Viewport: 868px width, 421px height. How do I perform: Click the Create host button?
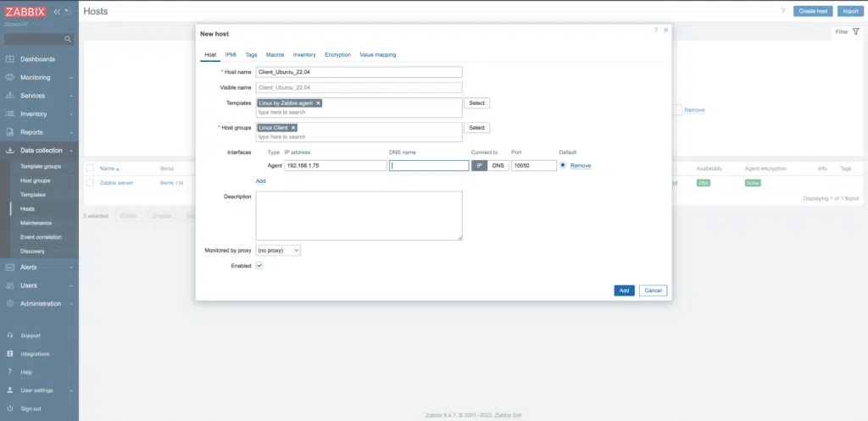(813, 11)
